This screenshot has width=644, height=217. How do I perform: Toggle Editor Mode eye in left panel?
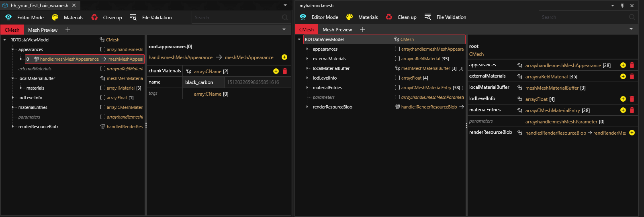(x=8, y=17)
